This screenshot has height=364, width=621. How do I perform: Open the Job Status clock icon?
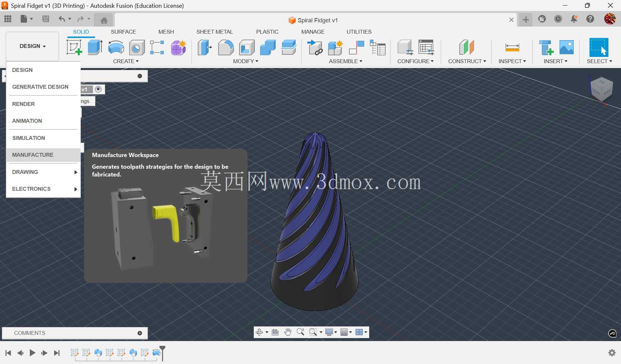coord(558,19)
